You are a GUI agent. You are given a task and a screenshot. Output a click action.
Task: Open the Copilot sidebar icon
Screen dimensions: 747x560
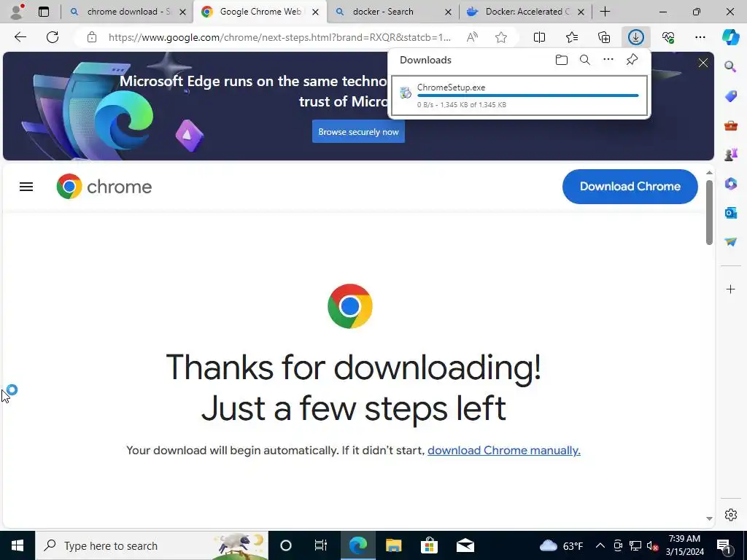730,37
